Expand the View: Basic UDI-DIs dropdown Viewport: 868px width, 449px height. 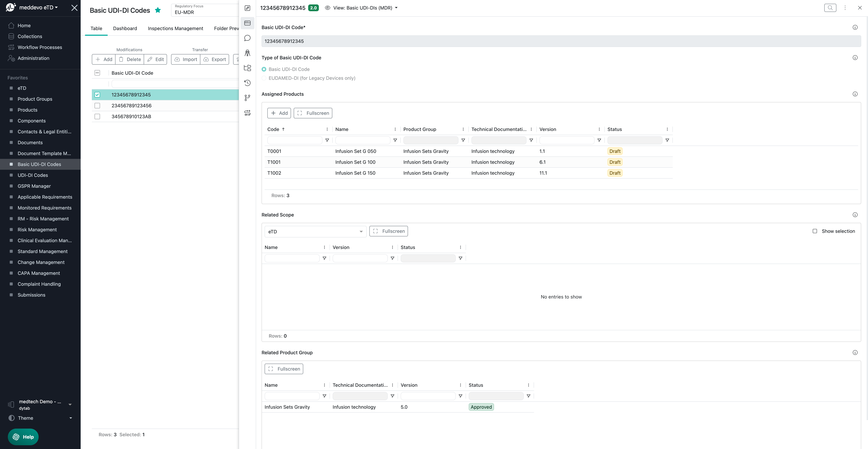click(363, 8)
